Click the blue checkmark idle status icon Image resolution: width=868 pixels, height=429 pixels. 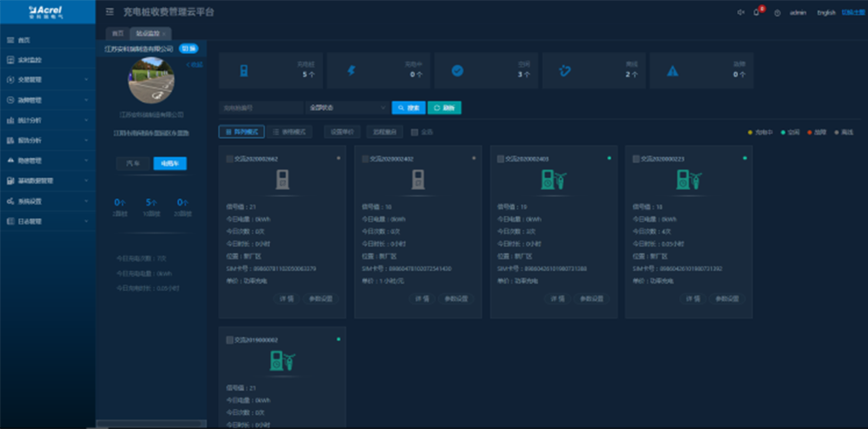457,70
